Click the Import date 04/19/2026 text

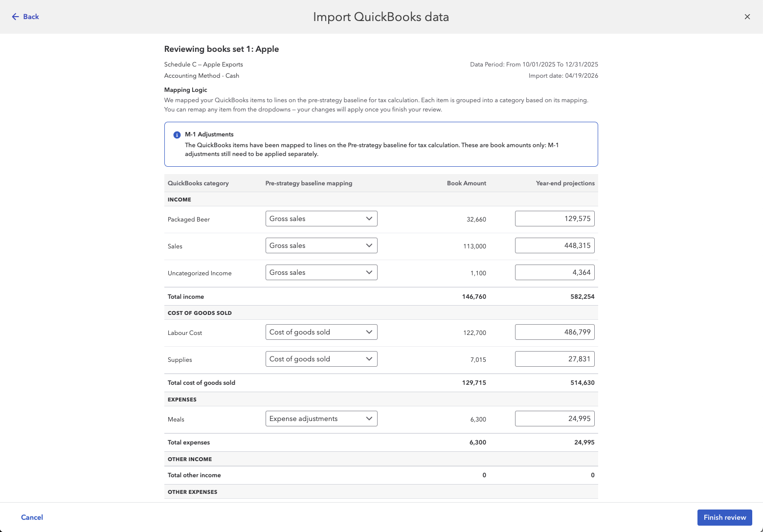[x=563, y=76]
